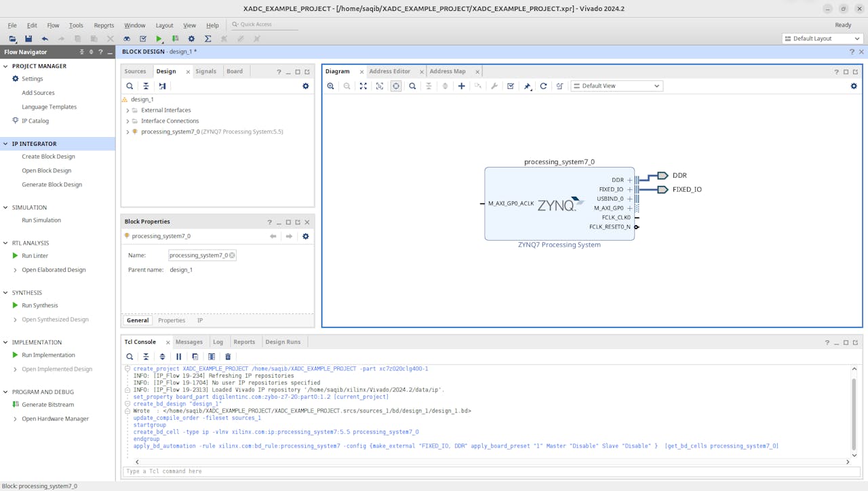868x491 pixels.
Task: Clear the block Name field using X
Action: point(232,256)
